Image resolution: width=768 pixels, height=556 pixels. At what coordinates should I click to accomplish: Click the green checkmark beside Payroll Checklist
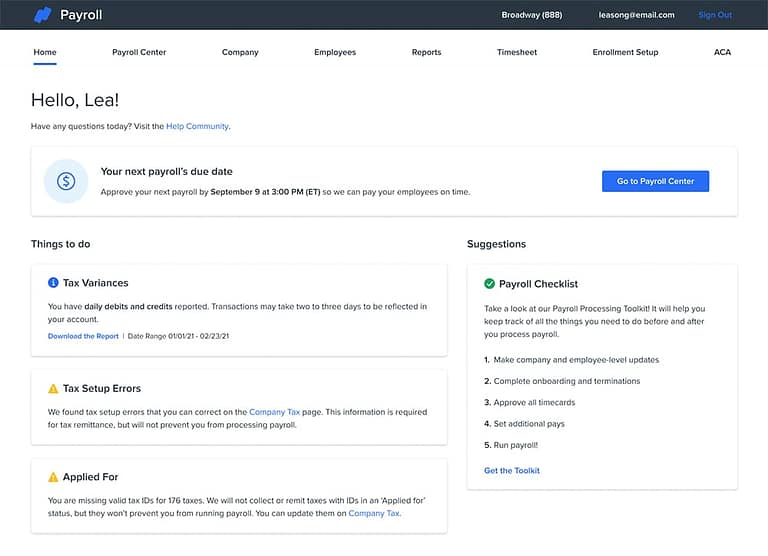(x=489, y=284)
